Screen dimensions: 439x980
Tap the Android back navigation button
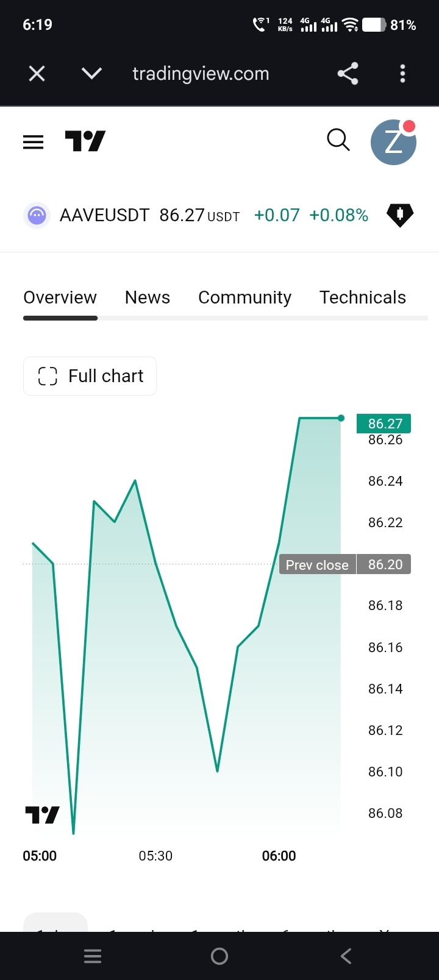pos(346,956)
